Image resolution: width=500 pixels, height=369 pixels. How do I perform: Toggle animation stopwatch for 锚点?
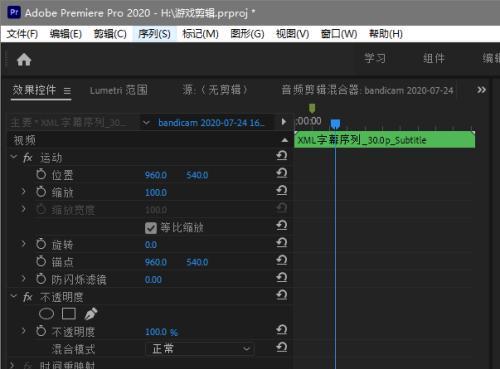[x=41, y=261]
